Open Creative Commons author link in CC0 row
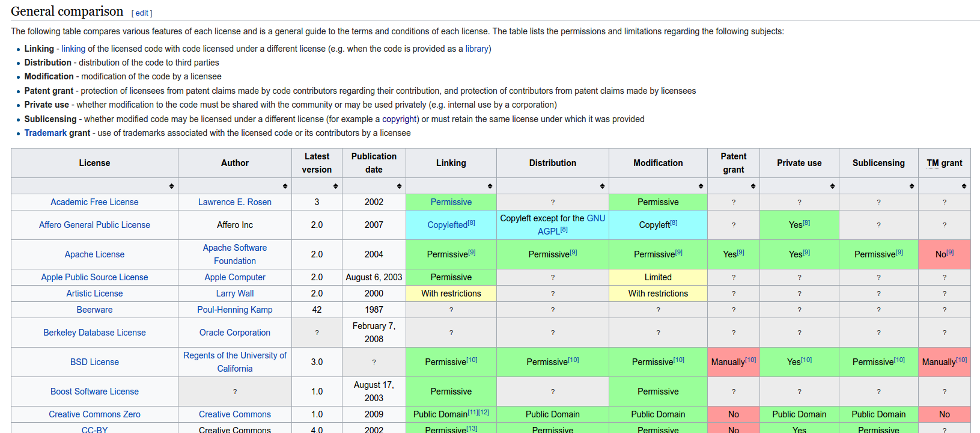 point(235,414)
